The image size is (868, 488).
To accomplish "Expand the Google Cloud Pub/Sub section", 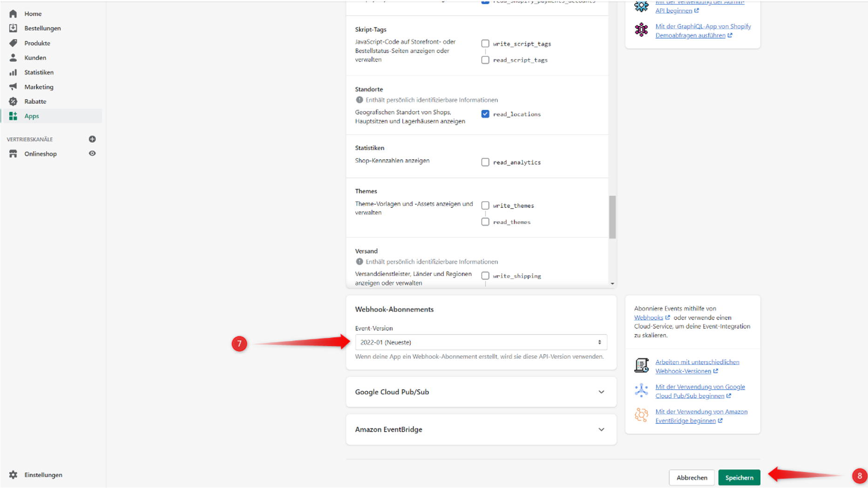I will pyautogui.click(x=601, y=392).
